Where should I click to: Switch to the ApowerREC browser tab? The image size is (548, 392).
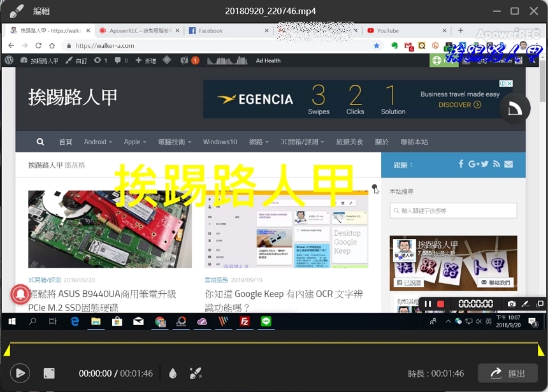coord(140,31)
